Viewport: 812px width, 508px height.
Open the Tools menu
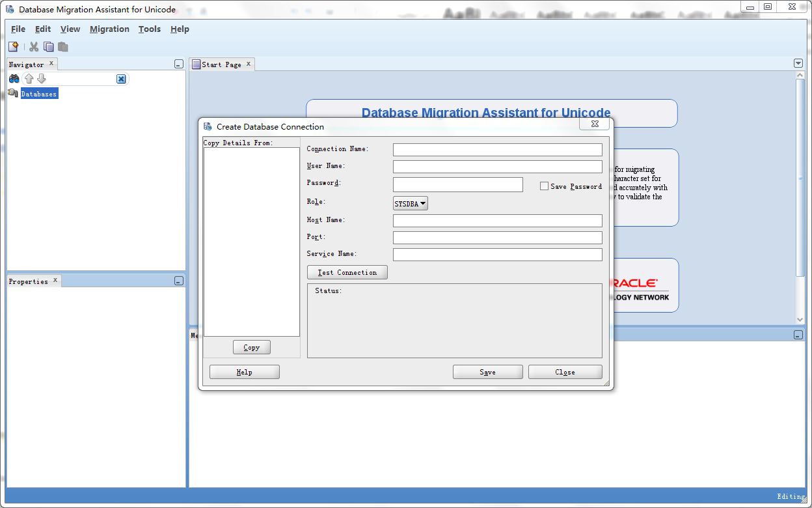(x=150, y=29)
